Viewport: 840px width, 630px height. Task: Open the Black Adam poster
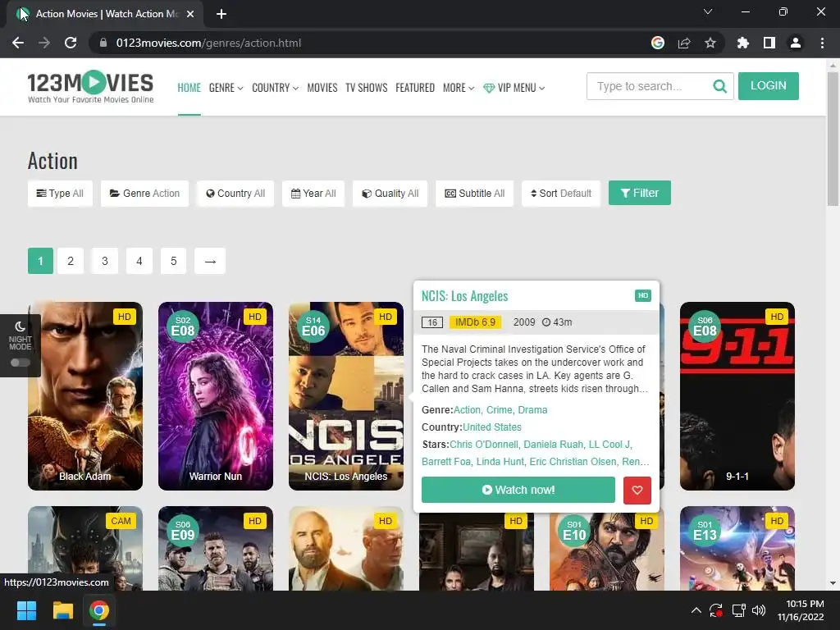(85, 396)
